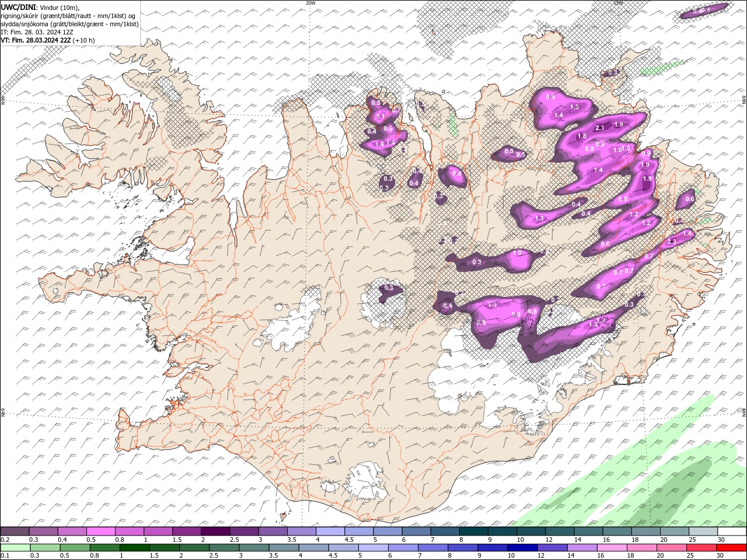Click the dusky purple 0.2 legend swatch
The image size is (747, 560).
point(15,531)
